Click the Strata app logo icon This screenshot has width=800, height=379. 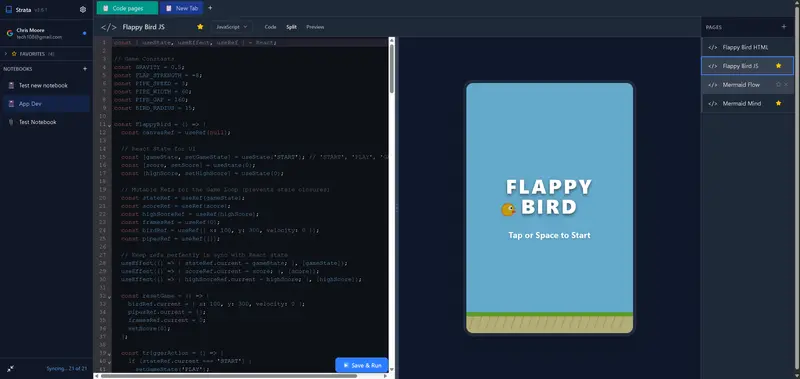coord(9,9)
